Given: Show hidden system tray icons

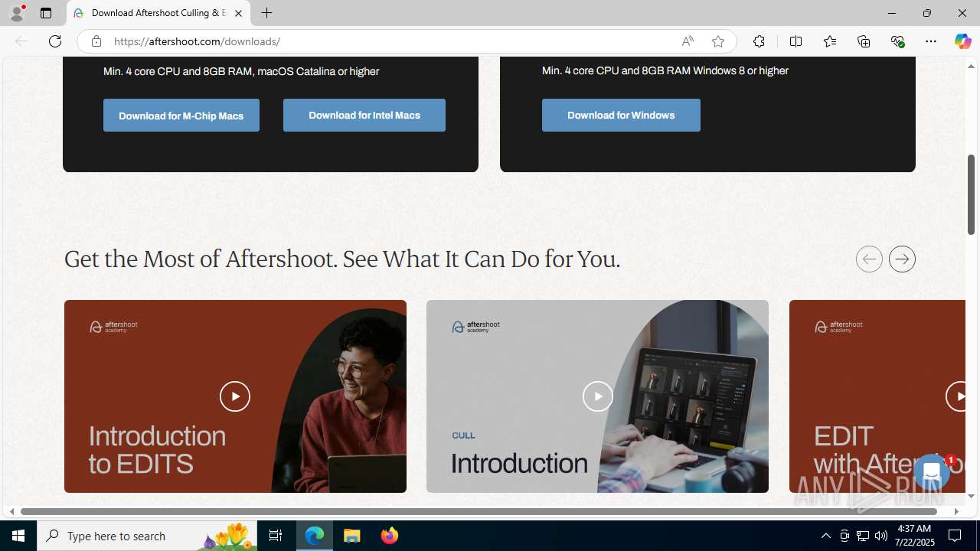Looking at the screenshot, I should [x=825, y=536].
